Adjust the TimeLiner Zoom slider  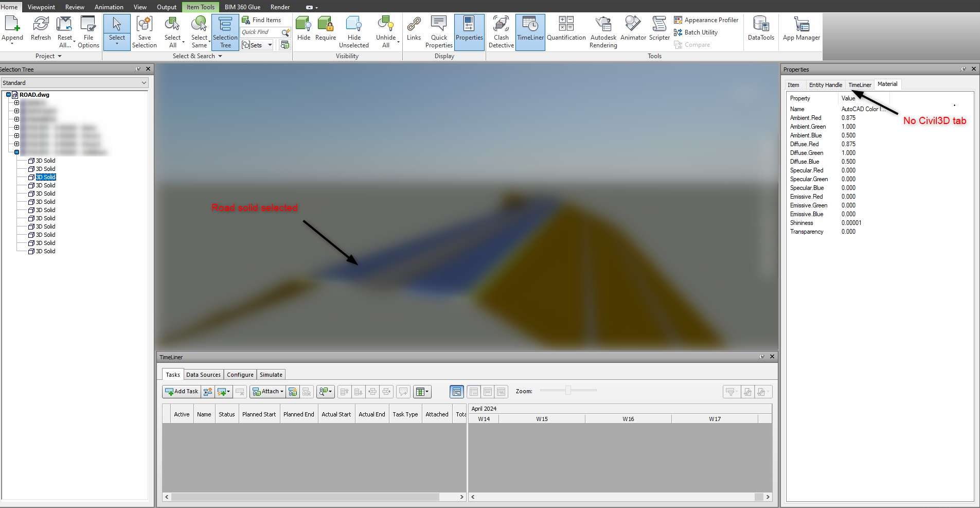click(x=568, y=390)
